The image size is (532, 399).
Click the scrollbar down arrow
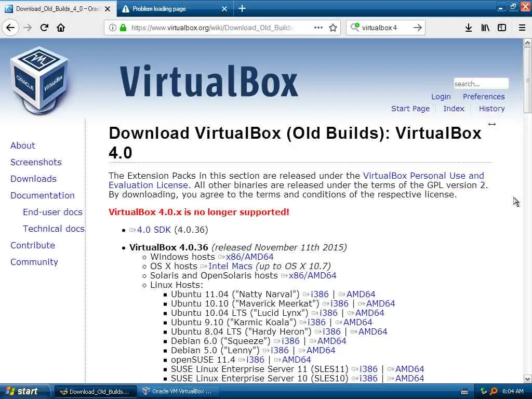(x=528, y=379)
